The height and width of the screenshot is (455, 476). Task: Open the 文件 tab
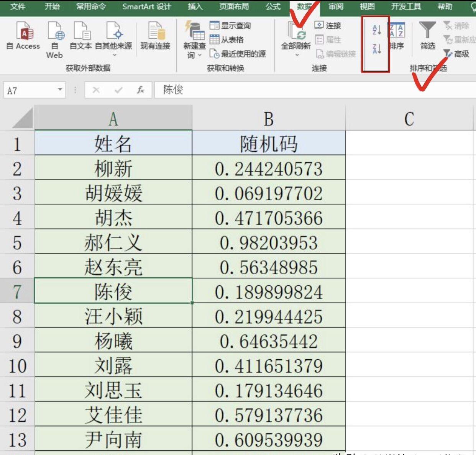pyautogui.click(x=18, y=7)
